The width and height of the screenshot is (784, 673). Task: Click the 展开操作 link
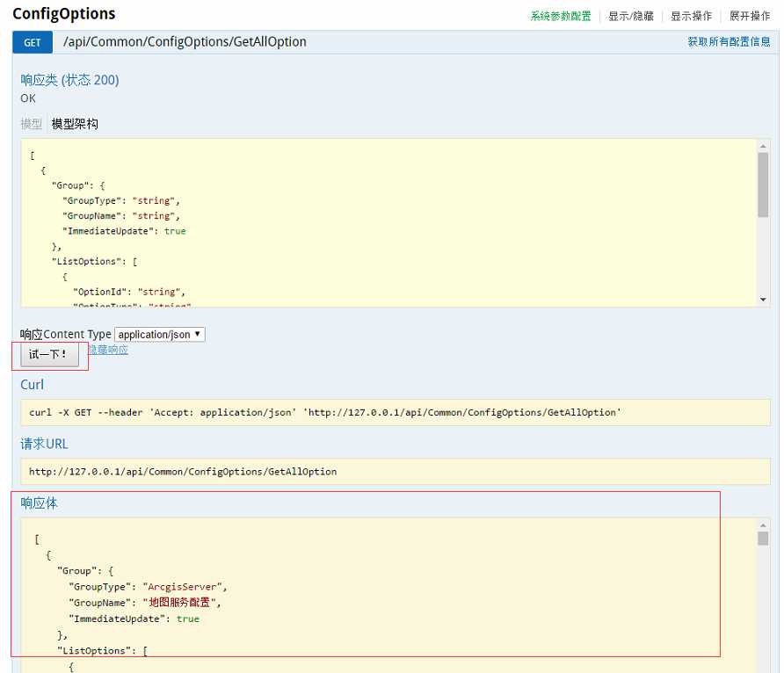coord(750,16)
